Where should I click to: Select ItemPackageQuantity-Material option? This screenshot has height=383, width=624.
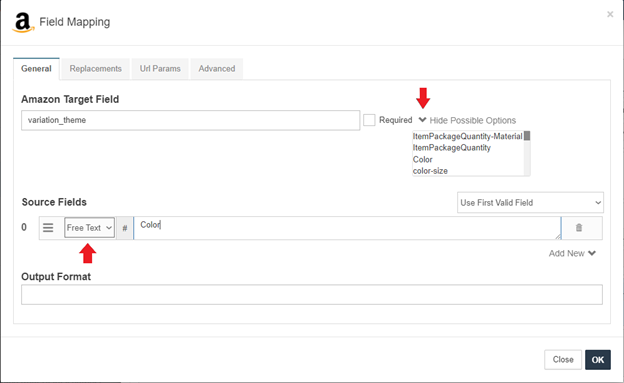pos(467,136)
